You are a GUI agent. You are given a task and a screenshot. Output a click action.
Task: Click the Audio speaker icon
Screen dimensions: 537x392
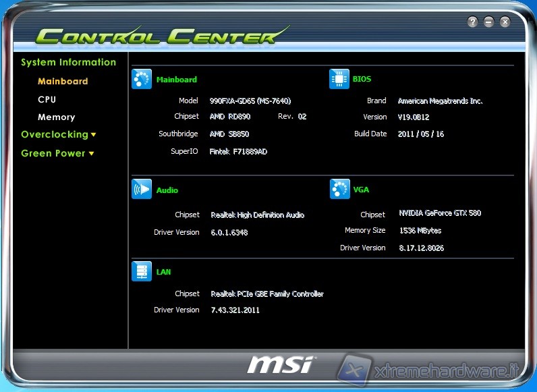[x=142, y=190]
